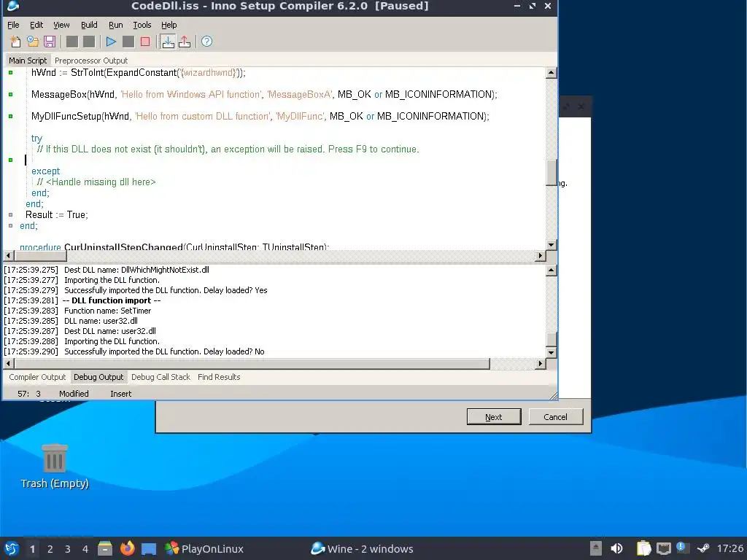The height and width of the screenshot is (560, 747).
Task: Switch to workspace 4
Action: (x=85, y=549)
